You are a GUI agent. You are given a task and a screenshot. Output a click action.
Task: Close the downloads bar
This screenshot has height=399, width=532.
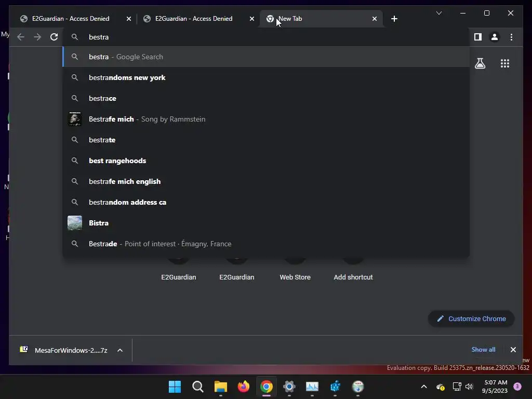[513, 350]
